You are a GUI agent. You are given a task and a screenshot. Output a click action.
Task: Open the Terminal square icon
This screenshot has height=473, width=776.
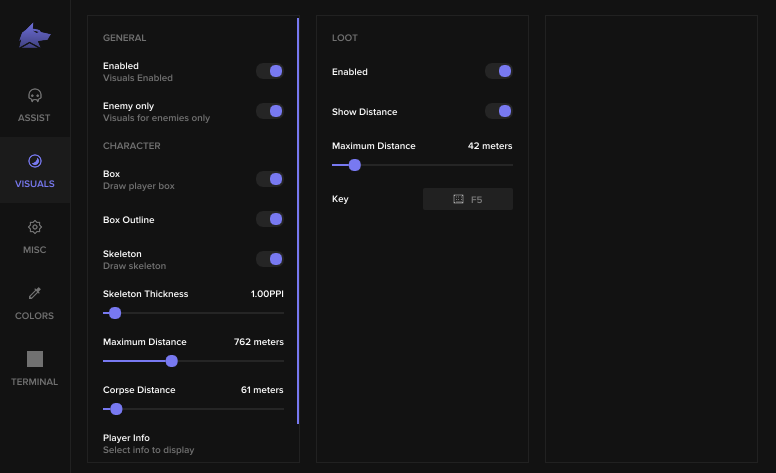pos(35,359)
